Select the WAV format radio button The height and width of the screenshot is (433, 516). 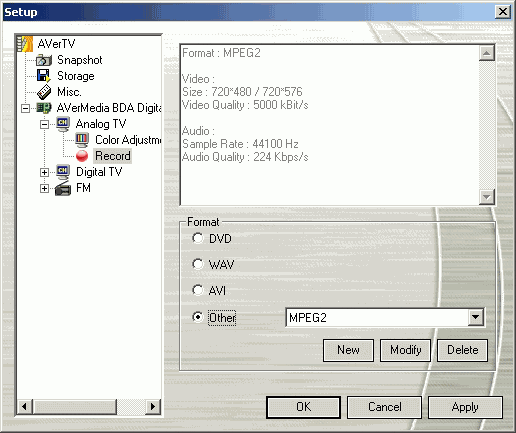tap(198, 264)
